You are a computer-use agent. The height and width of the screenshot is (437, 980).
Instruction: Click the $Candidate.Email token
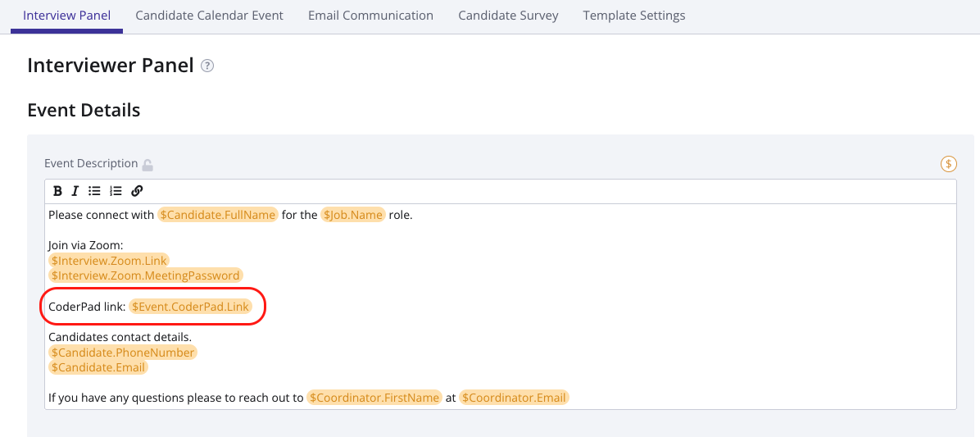98,367
